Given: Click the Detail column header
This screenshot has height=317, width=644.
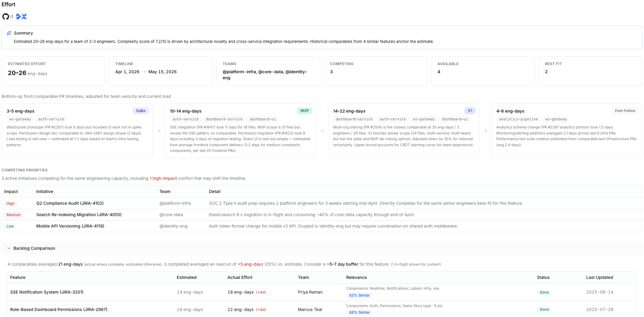Looking at the screenshot, I should 215,192.
